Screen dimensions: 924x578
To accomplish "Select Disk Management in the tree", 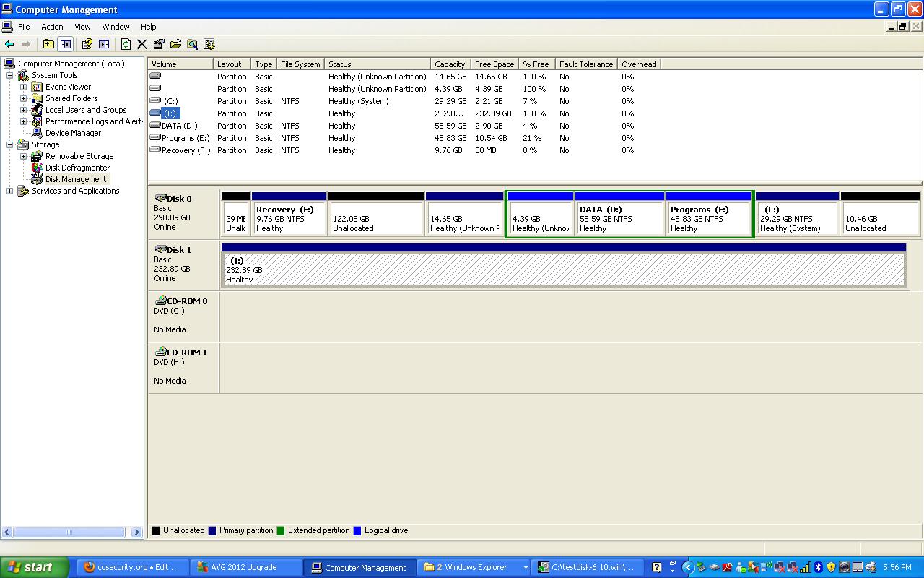I will coord(76,179).
